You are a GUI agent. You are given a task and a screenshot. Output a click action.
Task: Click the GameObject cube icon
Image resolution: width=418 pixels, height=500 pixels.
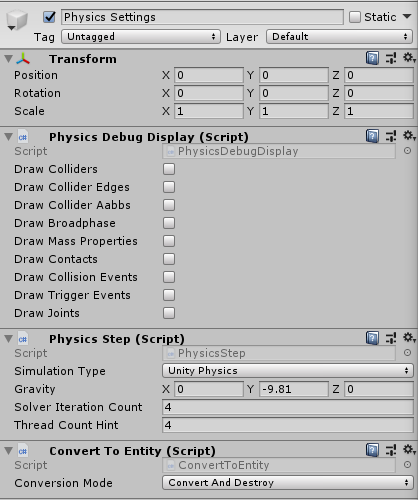[17, 19]
